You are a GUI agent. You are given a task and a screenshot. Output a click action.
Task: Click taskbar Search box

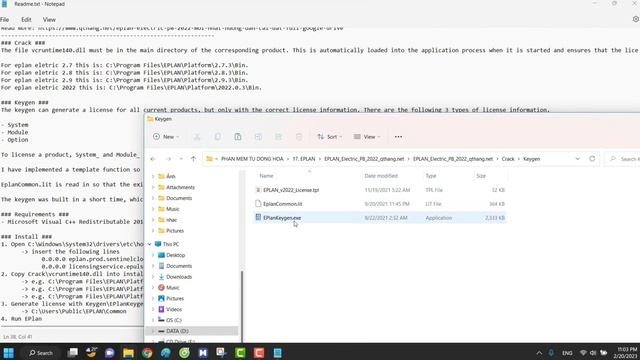click(41, 353)
